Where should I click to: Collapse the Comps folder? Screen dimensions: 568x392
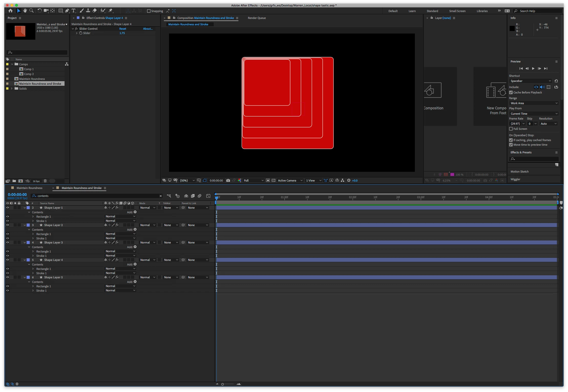point(12,64)
